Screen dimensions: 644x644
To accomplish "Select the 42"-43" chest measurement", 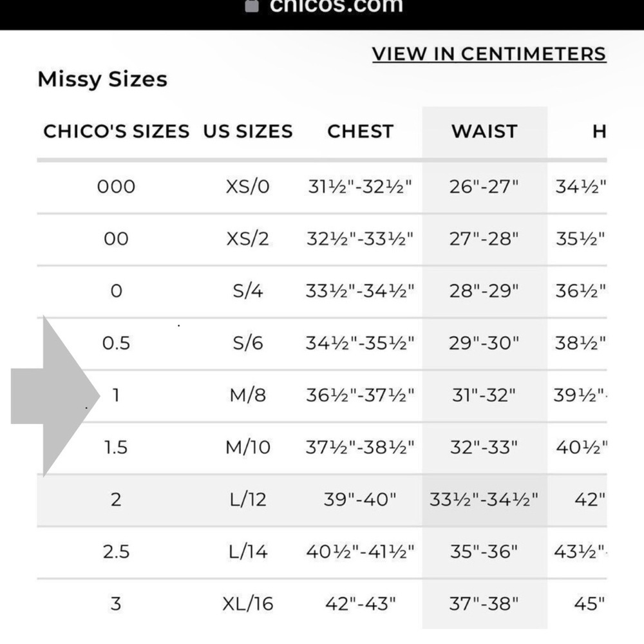I will [x=360, y=604].
